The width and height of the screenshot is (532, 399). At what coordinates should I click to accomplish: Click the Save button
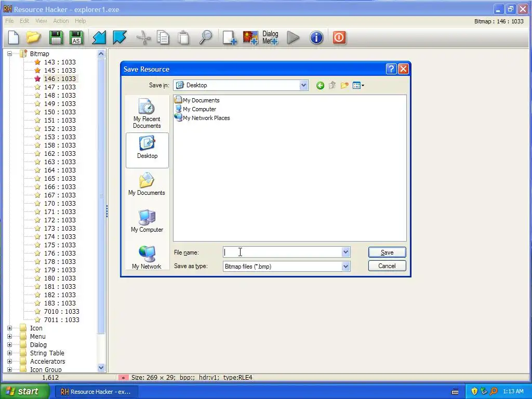point(387,252)
